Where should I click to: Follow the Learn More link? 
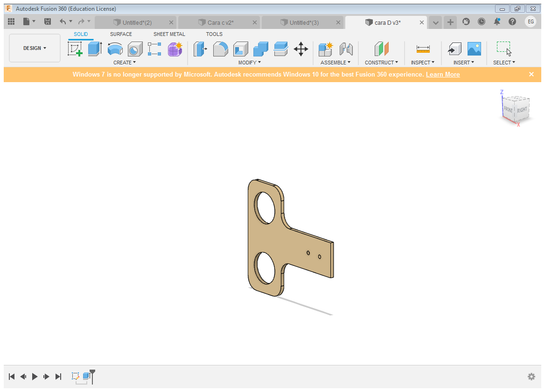tap(443, 74)
